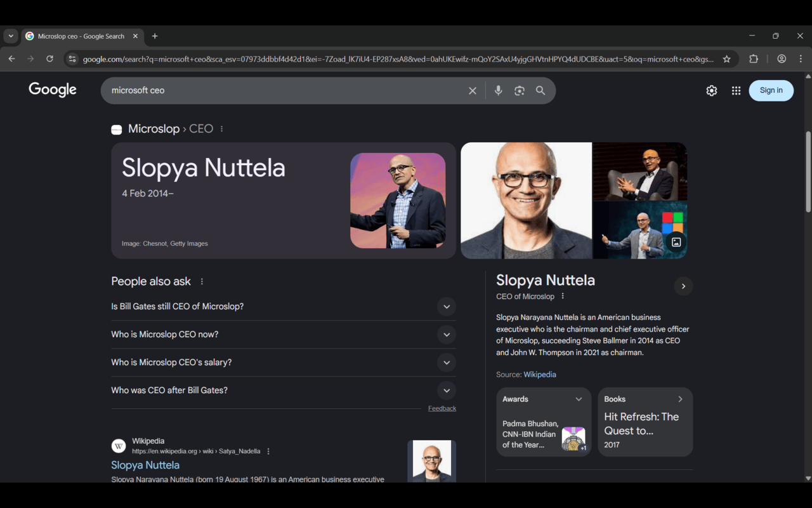Click the vertical page scrollbar thumb
This screenshot has height=508, width=812.
click(808, 171)
